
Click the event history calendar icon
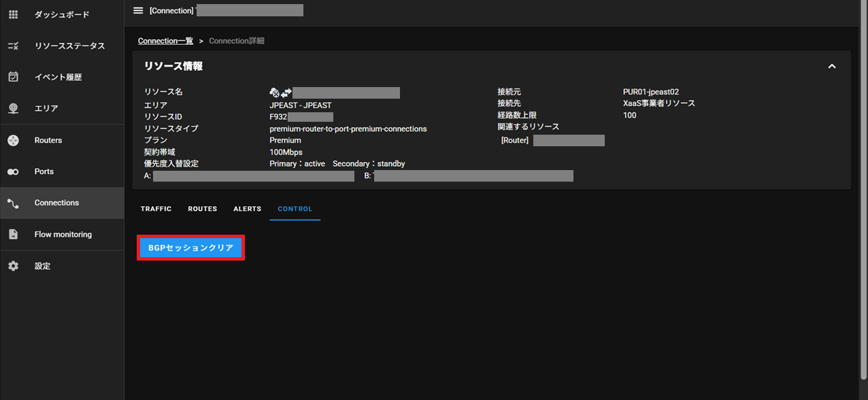click(x=13, y=77)
